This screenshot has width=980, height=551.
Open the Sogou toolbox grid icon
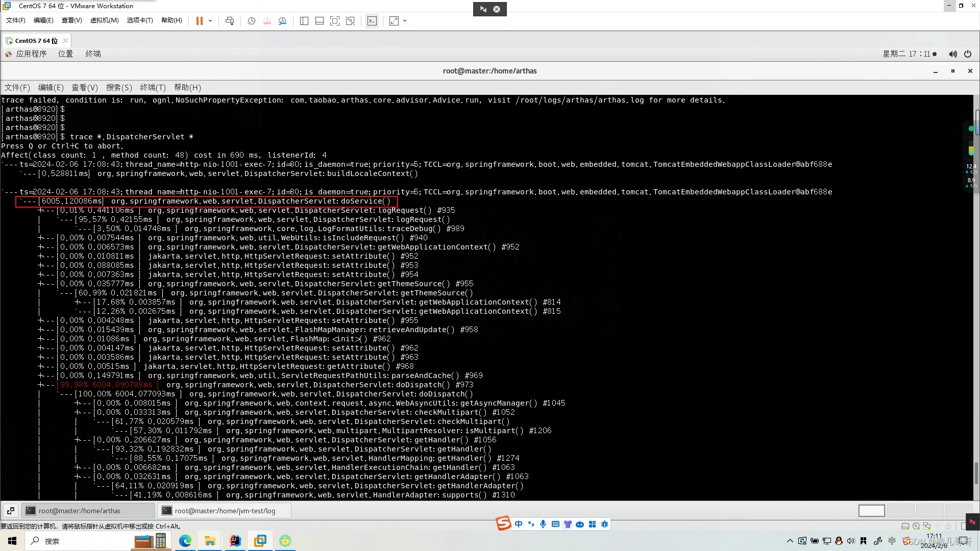(592, 524)
